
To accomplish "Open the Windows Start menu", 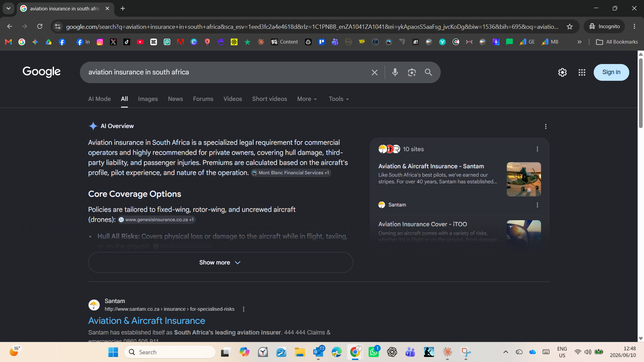I will click(x=113, y=352).
